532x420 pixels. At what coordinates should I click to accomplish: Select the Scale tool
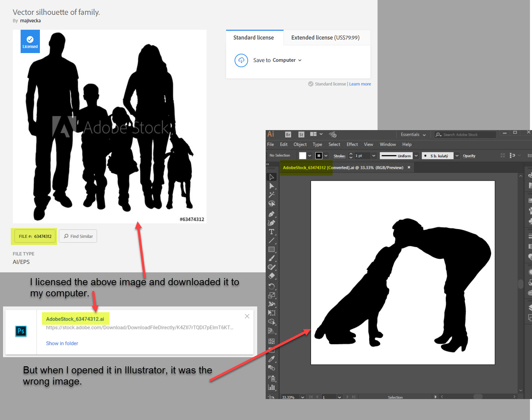pyautogui.click(x=271, y=295)
